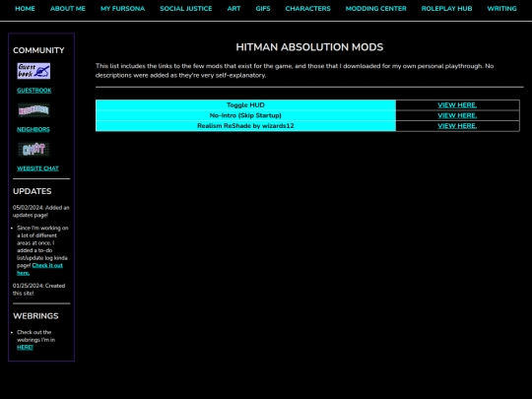Viewport: 532px width, 399px height.
Task: View the Toggle HUD mod link
Action: coord(457,105)
